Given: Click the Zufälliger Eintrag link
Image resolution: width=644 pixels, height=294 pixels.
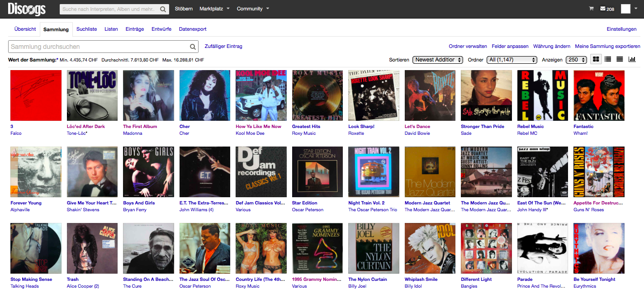Looking at the screenshot, I should [x=223, y=46].
